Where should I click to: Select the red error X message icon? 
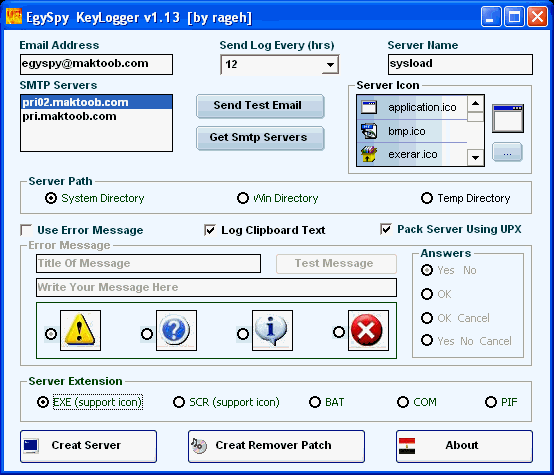[x=368, y=330]
